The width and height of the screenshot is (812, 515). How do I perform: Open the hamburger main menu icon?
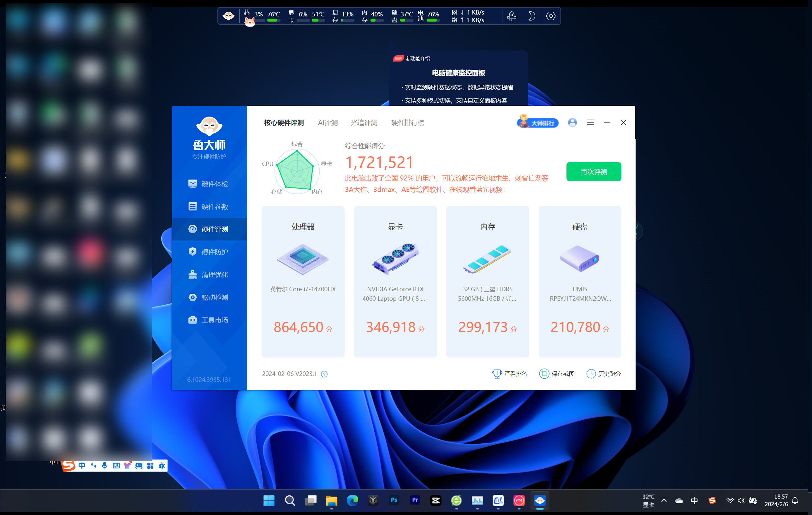tap(590, 122)
